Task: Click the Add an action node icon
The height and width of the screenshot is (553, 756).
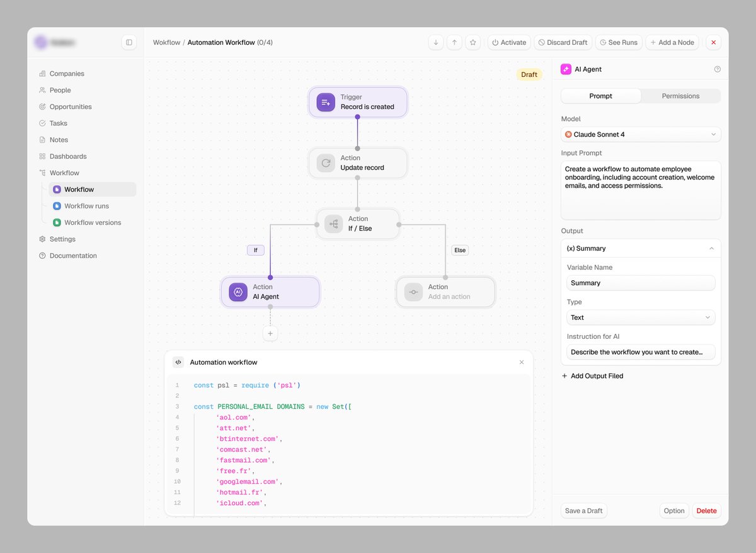Action: click(413, 292)
